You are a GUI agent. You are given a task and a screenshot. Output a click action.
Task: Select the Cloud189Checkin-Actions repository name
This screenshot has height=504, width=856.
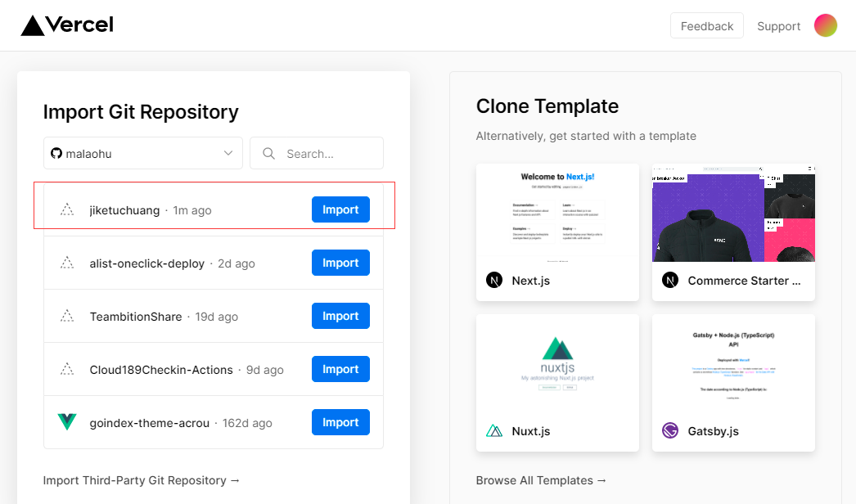tap(161, 370)
